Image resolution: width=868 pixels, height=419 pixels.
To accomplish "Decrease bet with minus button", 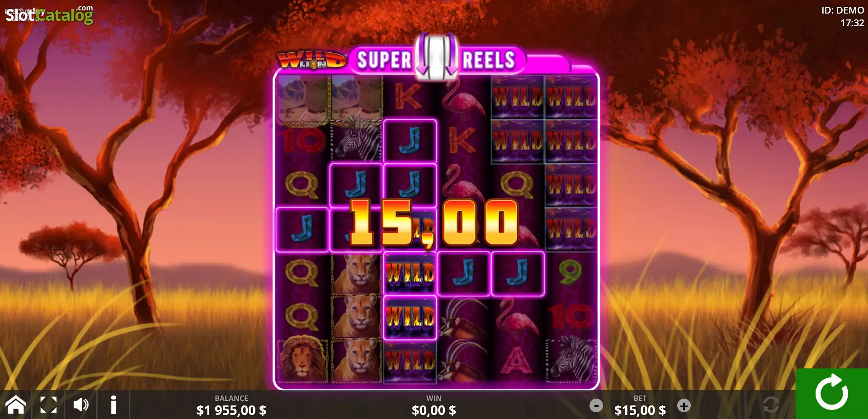I will click(596, 405).
